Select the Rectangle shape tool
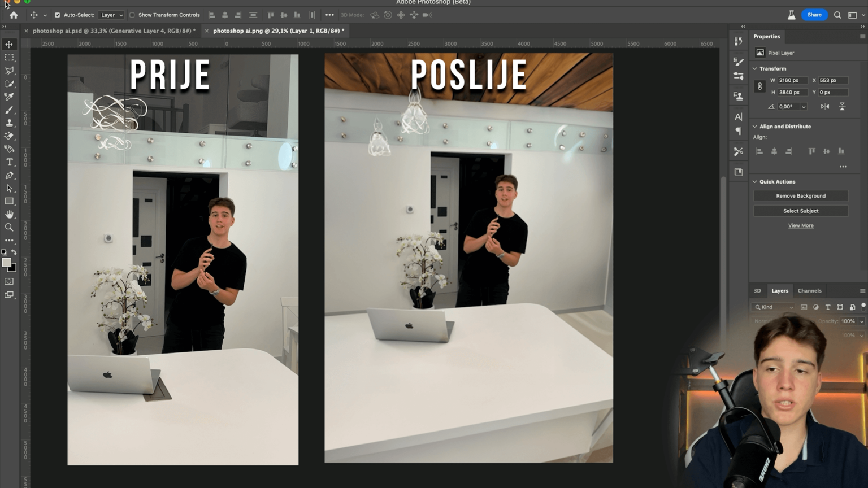 point(9,201)
